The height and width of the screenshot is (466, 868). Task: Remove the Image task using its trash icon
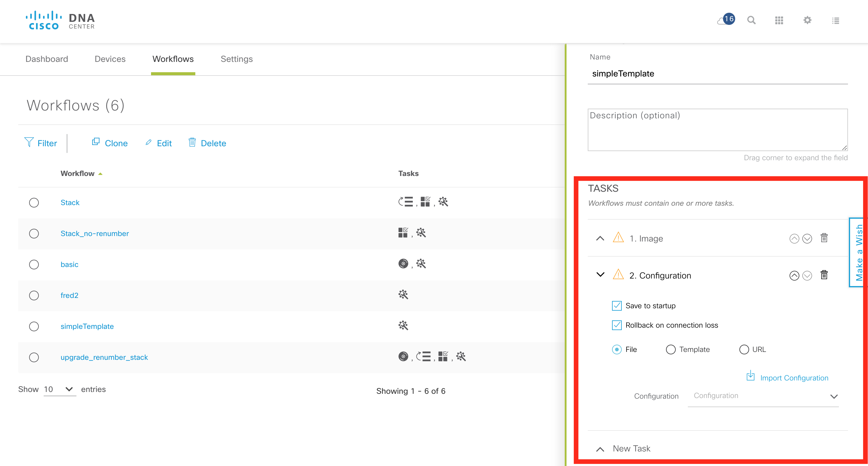tap(824, 238)
